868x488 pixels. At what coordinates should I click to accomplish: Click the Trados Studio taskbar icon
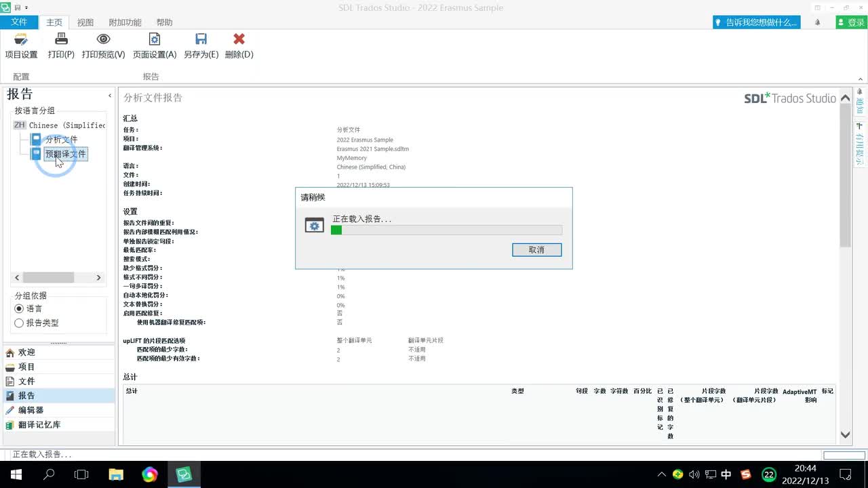pos(183,474)
